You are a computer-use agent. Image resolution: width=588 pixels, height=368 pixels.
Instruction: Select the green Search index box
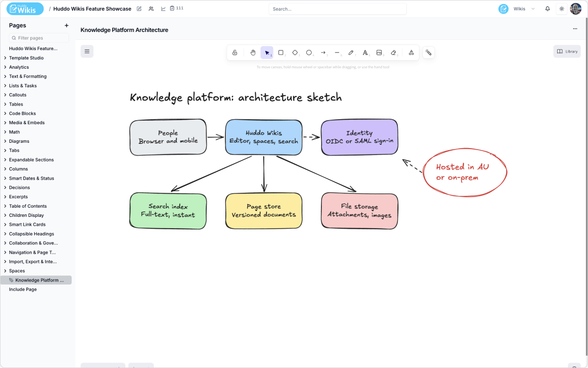(168, 211)
